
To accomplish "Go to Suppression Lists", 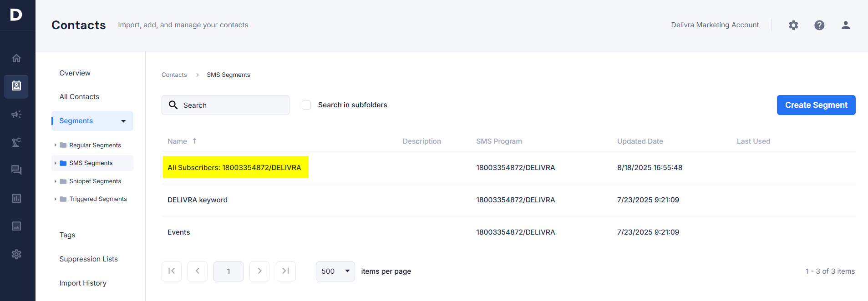I will click(x=88, y=259).
